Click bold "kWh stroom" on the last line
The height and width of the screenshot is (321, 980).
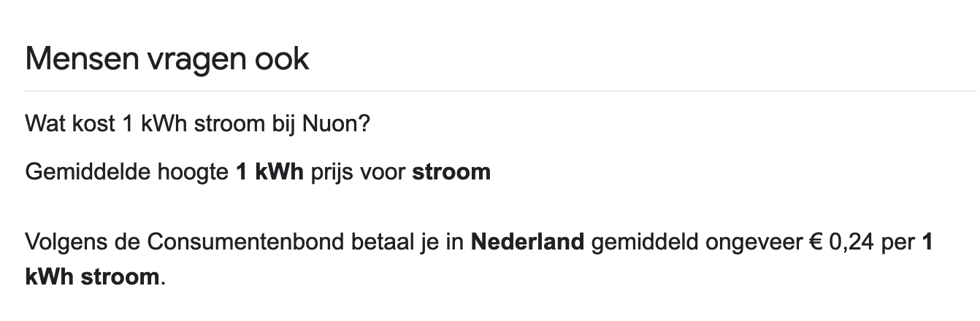click(91, 277)
